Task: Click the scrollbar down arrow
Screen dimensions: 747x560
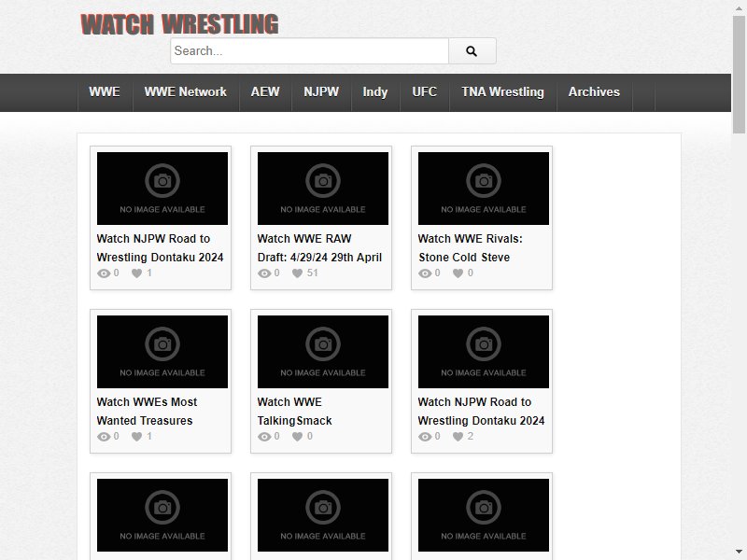Action: click(x=739, y=553)
